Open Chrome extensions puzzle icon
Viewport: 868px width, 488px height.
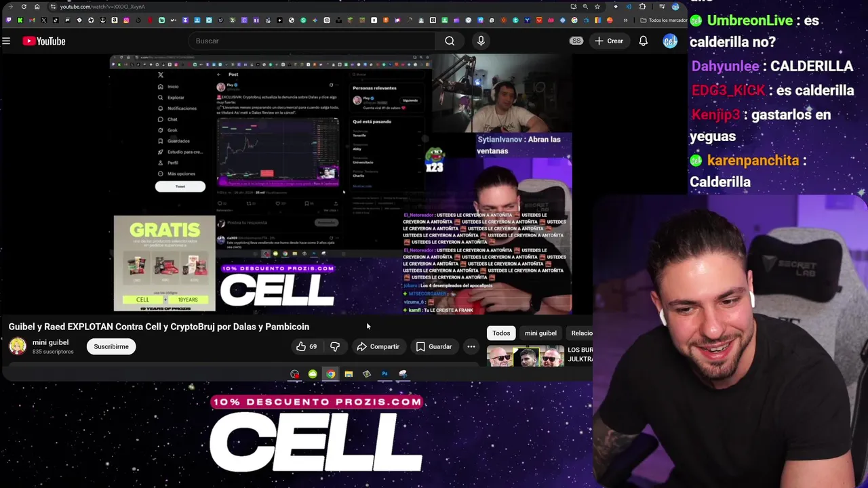point(642,7)
